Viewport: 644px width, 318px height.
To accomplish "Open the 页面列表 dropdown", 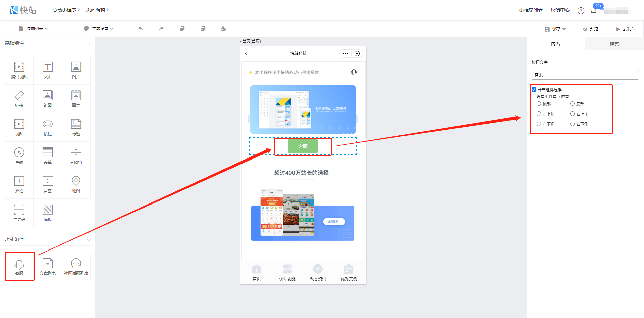I will pos(34,29).
